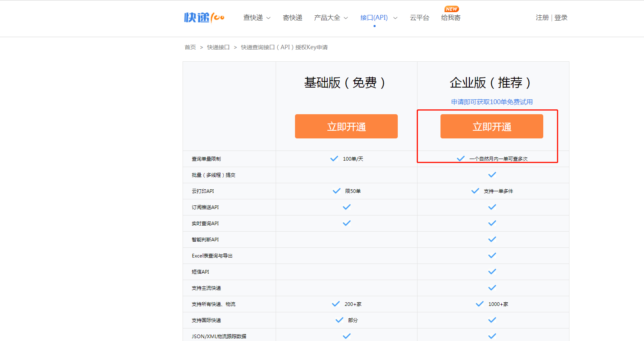
Task: Click checkmark beside 100单/天
Action: tap(334, 159)
